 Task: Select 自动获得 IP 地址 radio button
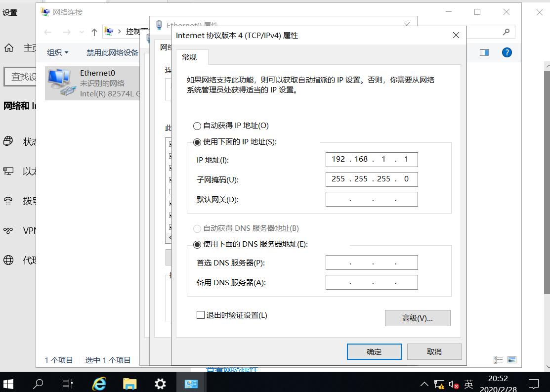pos(197,126)
